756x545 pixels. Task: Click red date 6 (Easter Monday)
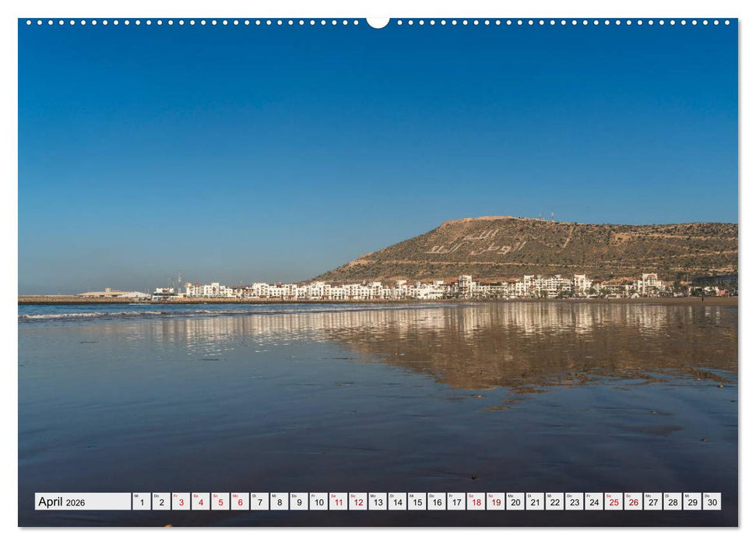coord(240,501)
